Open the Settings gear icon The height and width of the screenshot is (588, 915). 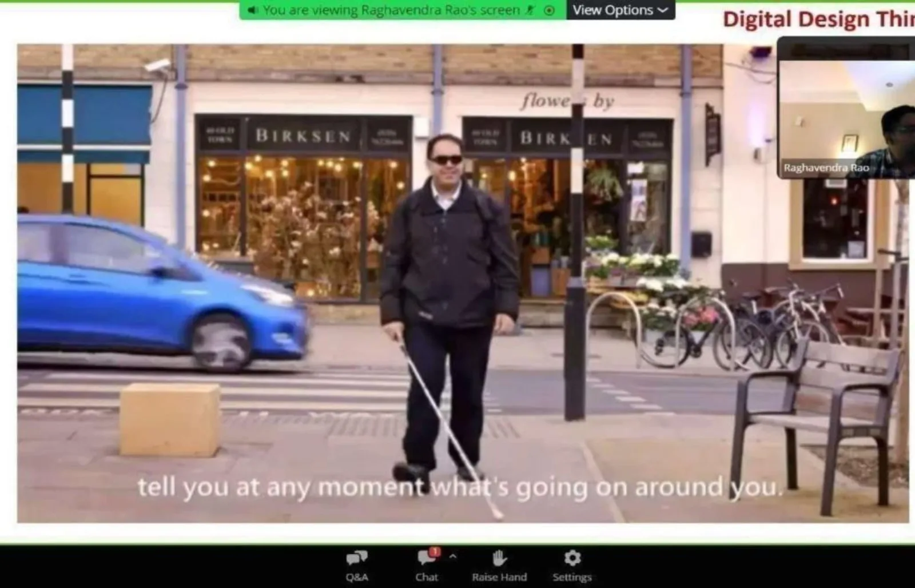572,558
